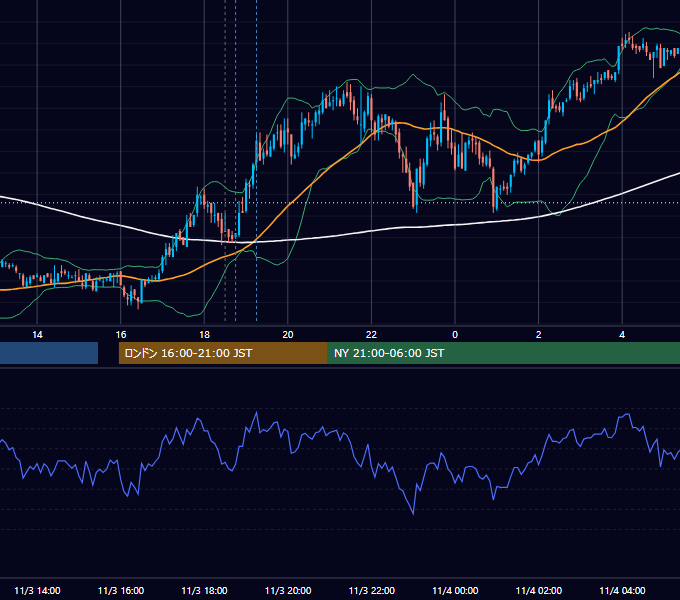
Task: Click the 11/3 16:00 time label
Action: pos(121,590)
